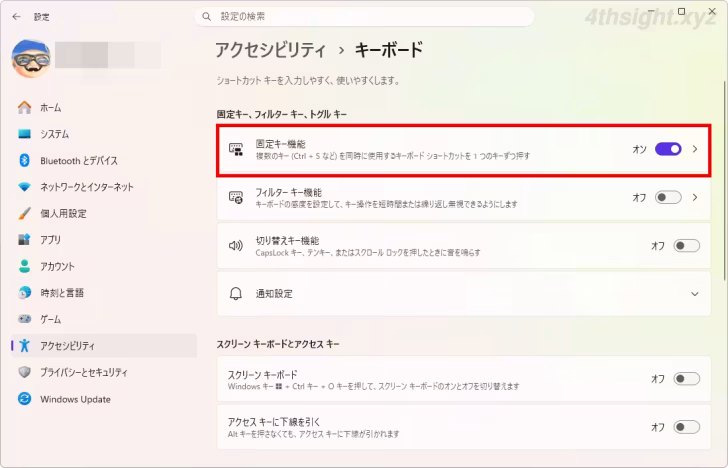Go to ホーム in sidebar

104,107
